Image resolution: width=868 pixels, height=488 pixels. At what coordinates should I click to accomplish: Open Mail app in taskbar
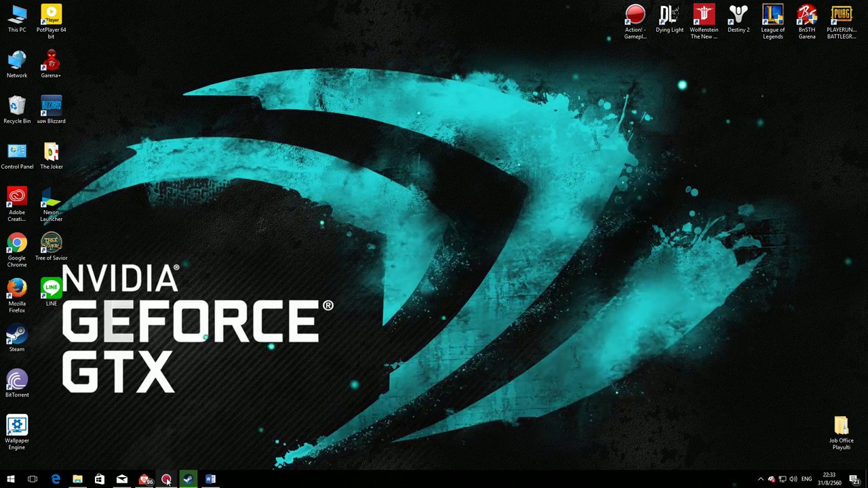click(x=122, y=479)
